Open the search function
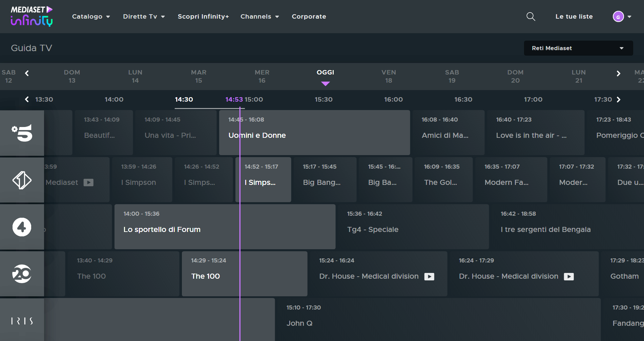The image size is (644, 341). tap(531, 16)
